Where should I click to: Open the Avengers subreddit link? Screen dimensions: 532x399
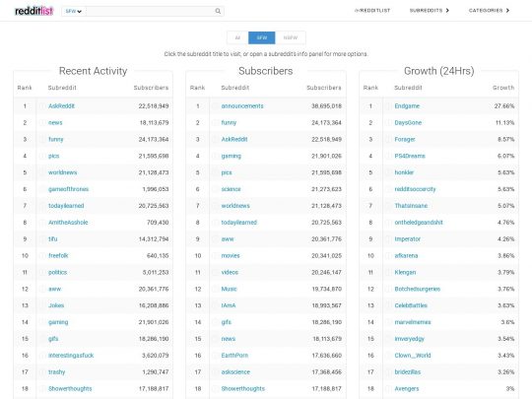[407, 389]
